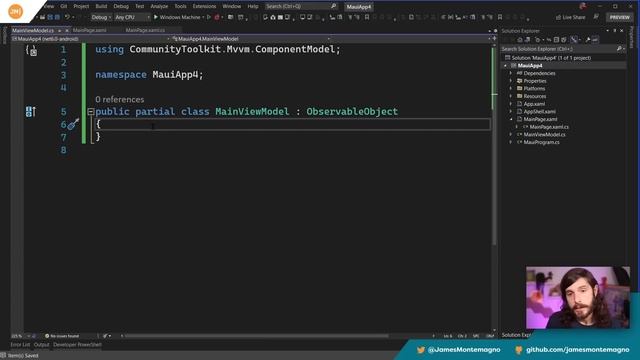Open the Output tab at bottom

[41, 345]
